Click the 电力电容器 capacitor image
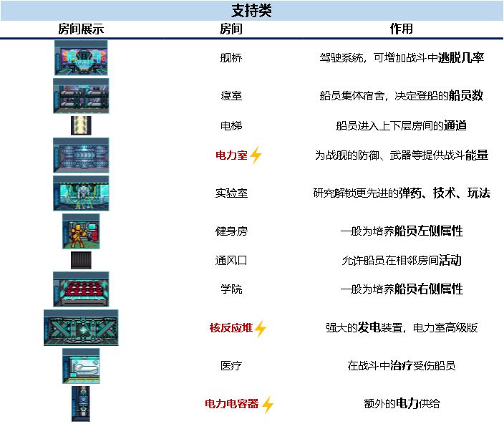504x424 pixels. pos(81,404)
